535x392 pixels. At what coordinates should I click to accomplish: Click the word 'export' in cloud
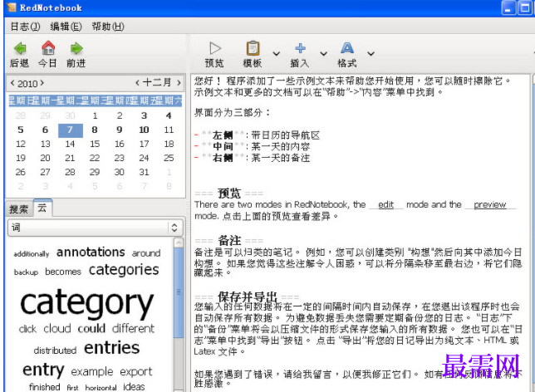click(x=135, y=371)
